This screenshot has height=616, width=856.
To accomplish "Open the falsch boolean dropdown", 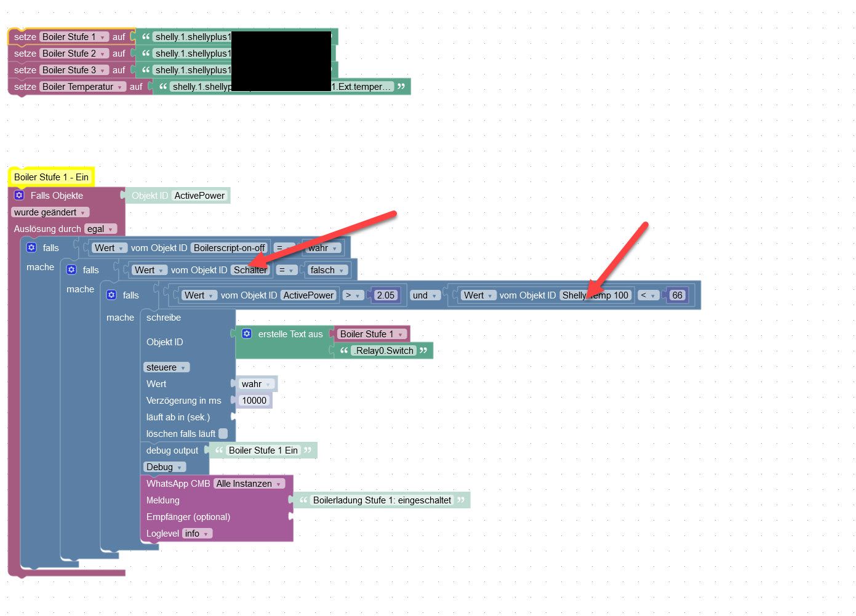I will point(327,270).
